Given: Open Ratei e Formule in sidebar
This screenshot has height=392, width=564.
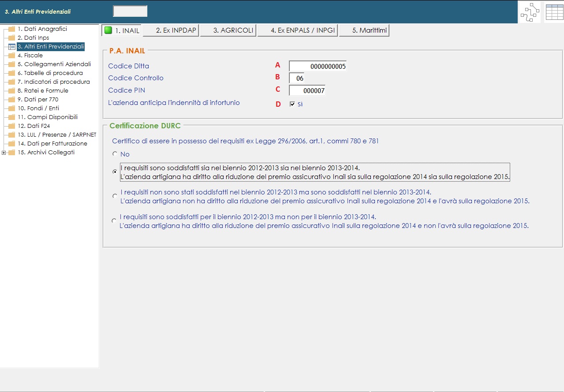Looking at the screenshot, I should click(43, 91).
